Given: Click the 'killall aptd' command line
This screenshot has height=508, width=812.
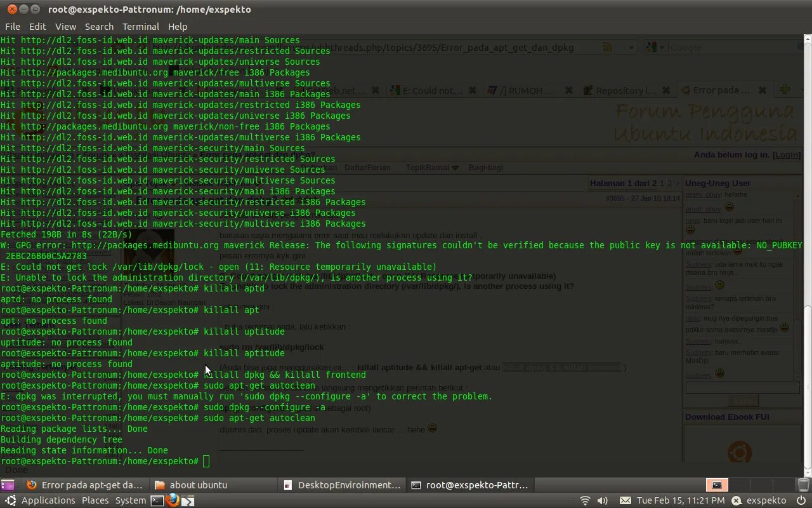Looking at the screenshot, I should (x=132, y=288).
